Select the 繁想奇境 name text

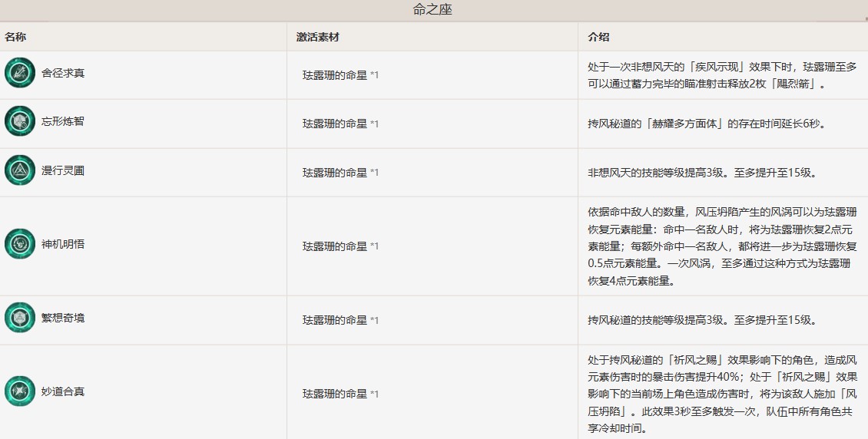(x=63, y=318)
